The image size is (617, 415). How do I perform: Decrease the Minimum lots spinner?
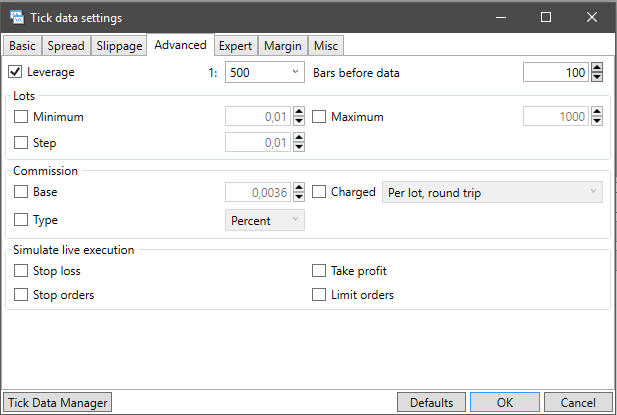(x=299, y=121)
